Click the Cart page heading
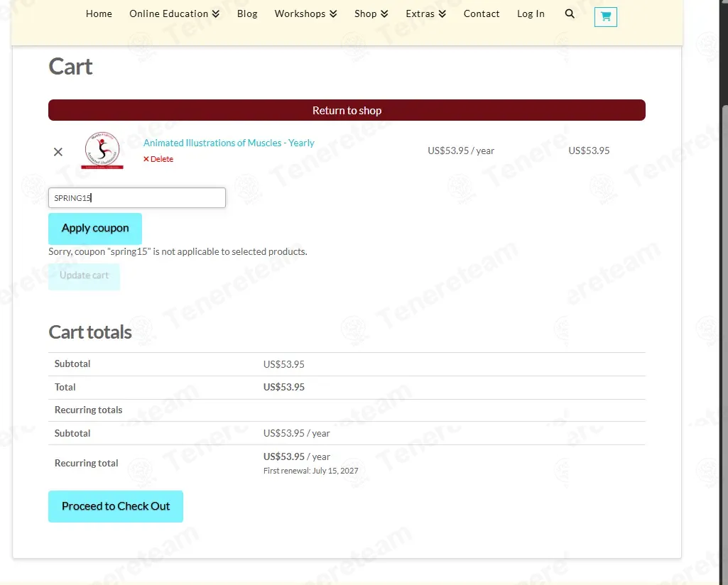 [70, 66]
